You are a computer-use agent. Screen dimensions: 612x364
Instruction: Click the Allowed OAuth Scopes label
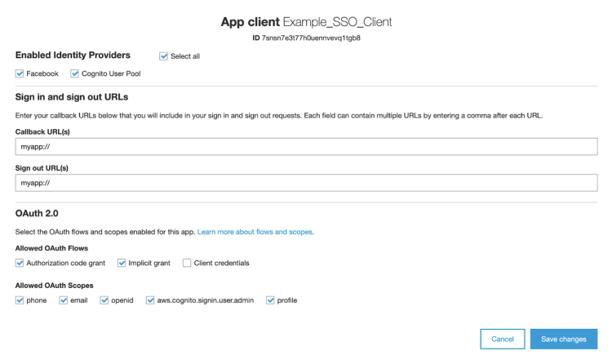pyautogui.click(x=54, y=286)
